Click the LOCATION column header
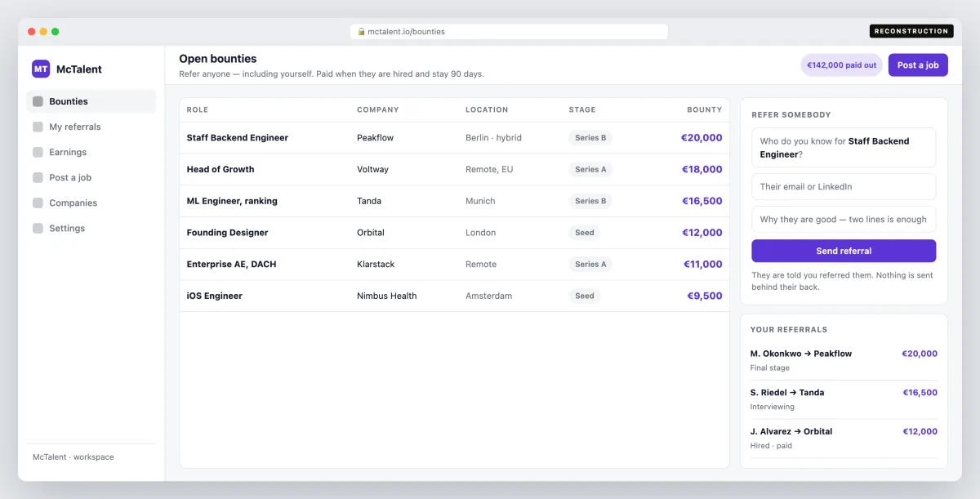 click(x=487, y=109)
